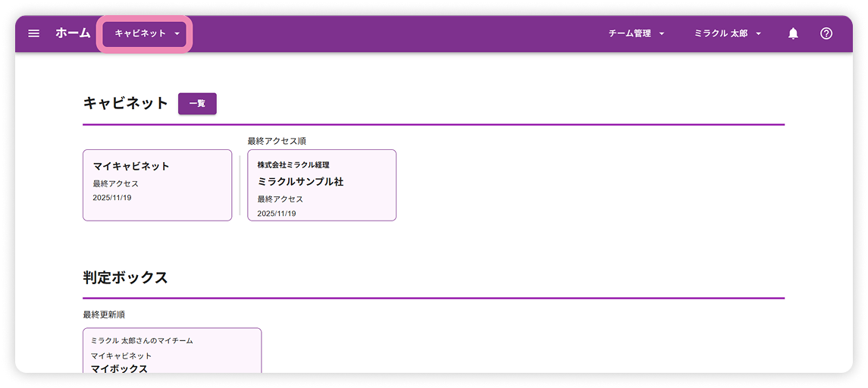868x388 pixels.
Task: Click the notification bell icon
Action: pyautogui.click(x=793, y=33)
